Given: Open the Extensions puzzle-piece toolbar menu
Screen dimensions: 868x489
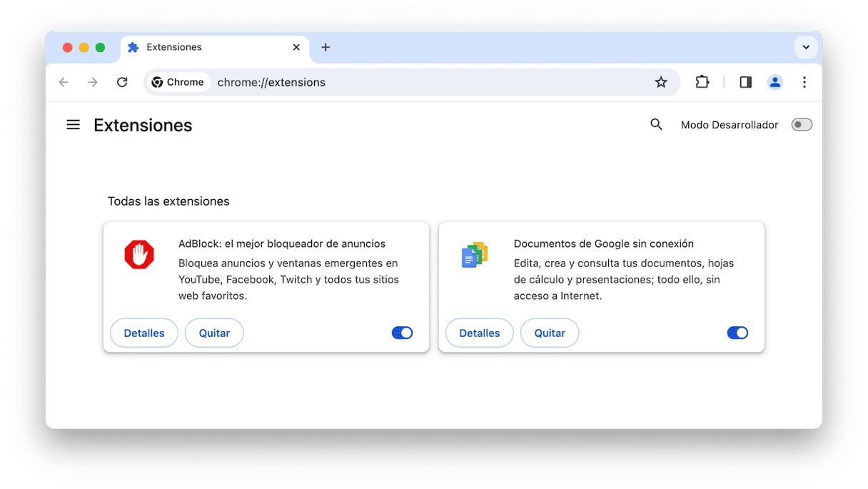Looking at the screenshot, I should click(702, 82).
